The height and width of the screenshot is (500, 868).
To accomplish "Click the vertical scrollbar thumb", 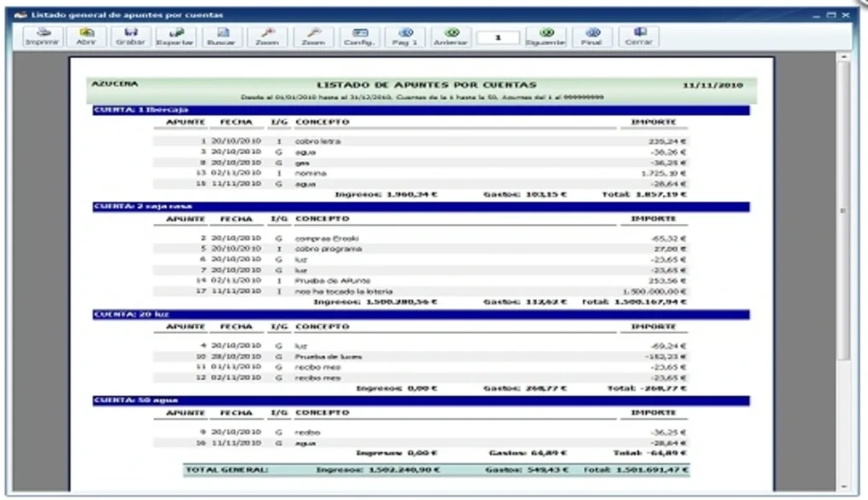I will (x=843, y=210).
